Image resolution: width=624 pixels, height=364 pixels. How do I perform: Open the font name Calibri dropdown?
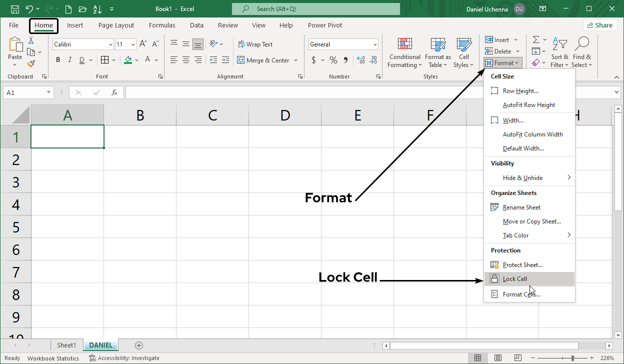pos(110,44)
